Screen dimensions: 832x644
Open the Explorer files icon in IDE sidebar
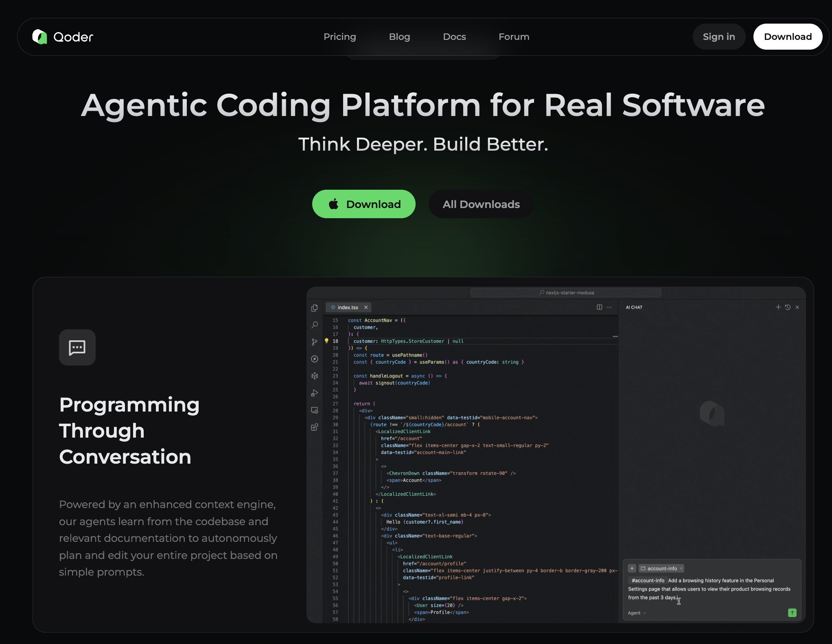click(x=314, y=308)
